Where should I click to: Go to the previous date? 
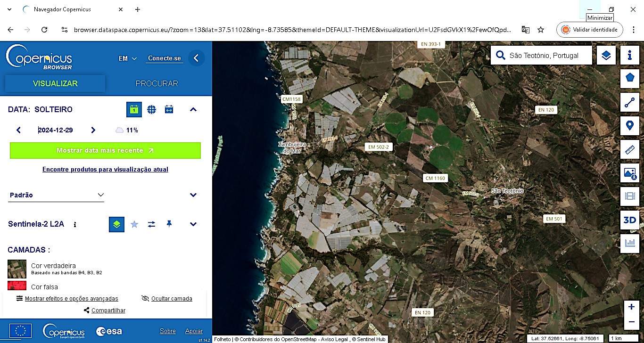click(x=18, y=130)
